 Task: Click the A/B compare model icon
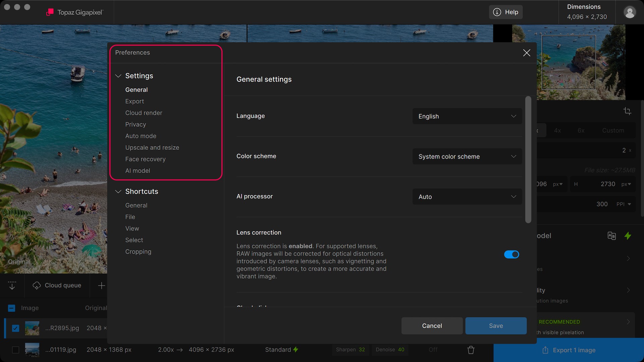(611, 236)
